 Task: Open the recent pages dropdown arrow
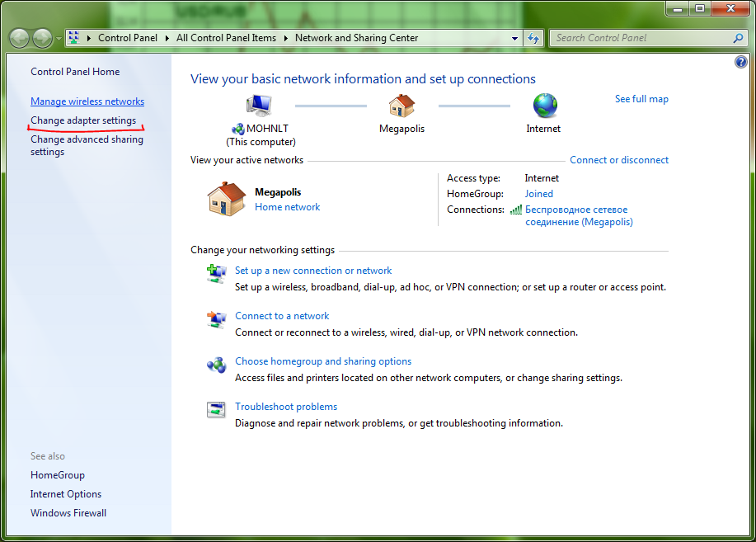(59, 38)
